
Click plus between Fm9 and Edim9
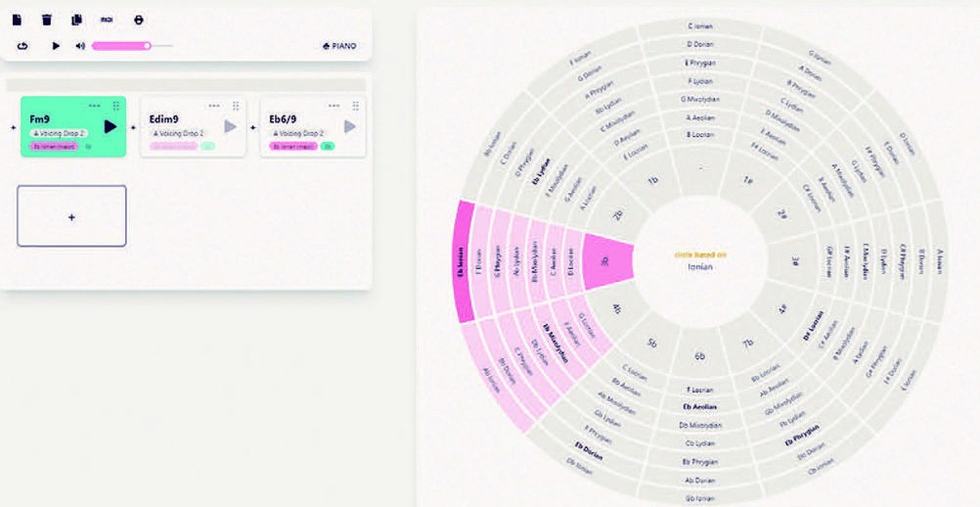(133, 127)
